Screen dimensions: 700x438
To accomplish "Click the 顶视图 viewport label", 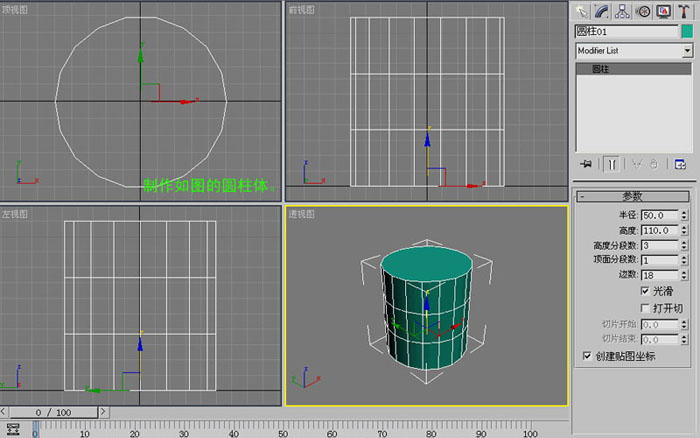I will [x=15, y=9].
